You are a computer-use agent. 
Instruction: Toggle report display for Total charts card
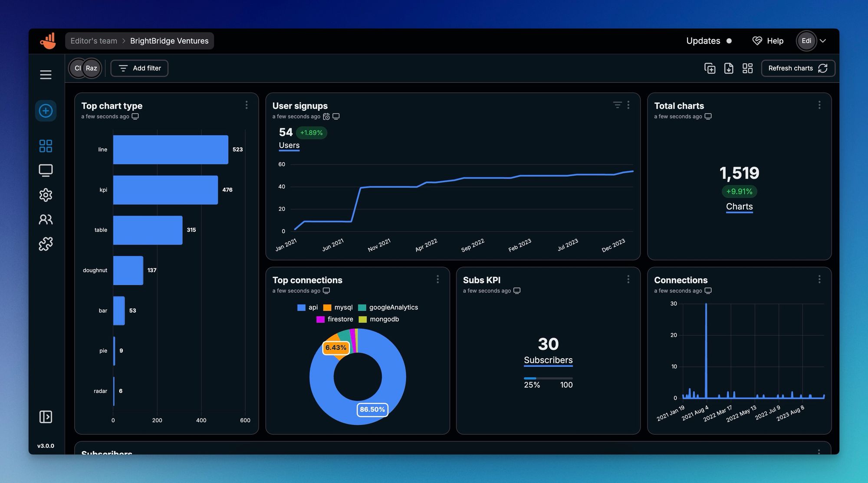point(708,116)
